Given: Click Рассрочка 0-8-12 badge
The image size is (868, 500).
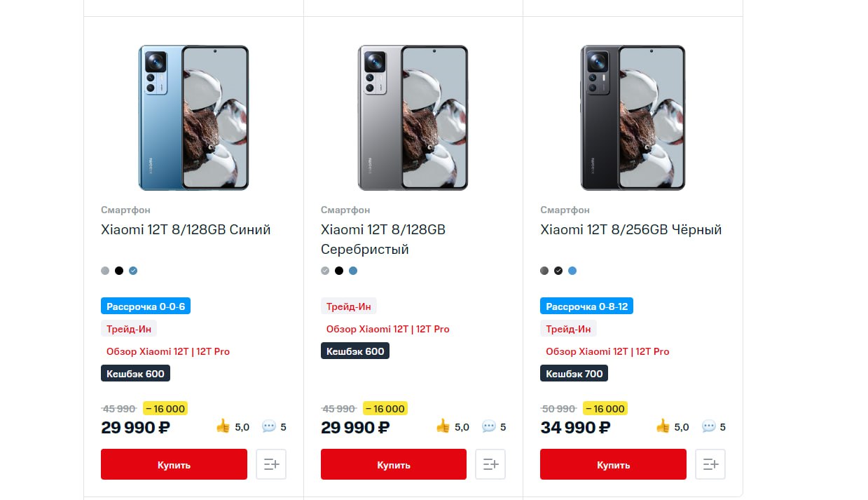Looking at the screenshot, I should 586,306.
